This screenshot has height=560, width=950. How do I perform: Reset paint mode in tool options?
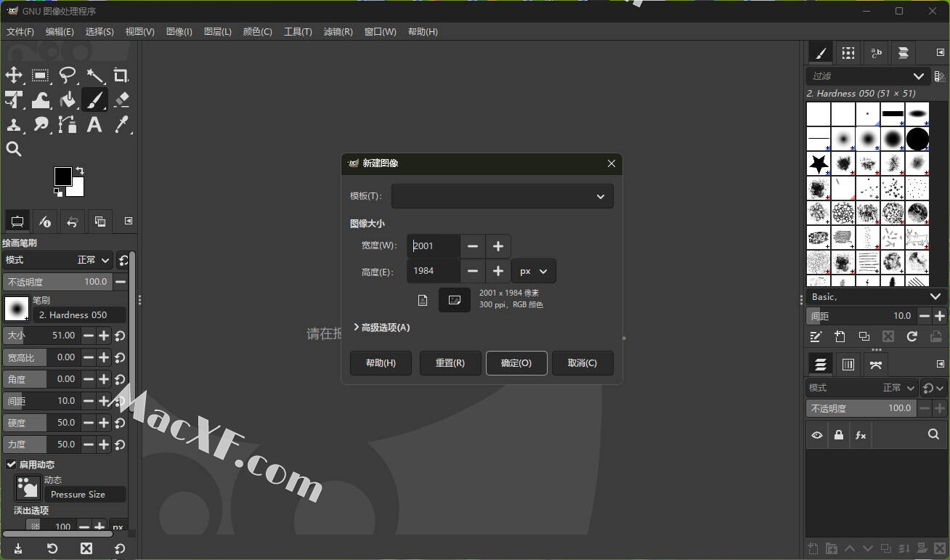(x=123, y=260)
